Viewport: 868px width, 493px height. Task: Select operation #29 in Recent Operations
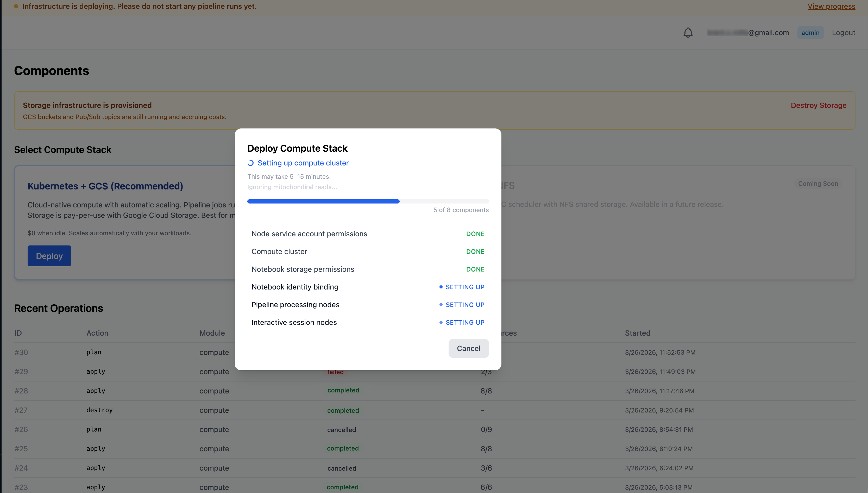[435, 371]
